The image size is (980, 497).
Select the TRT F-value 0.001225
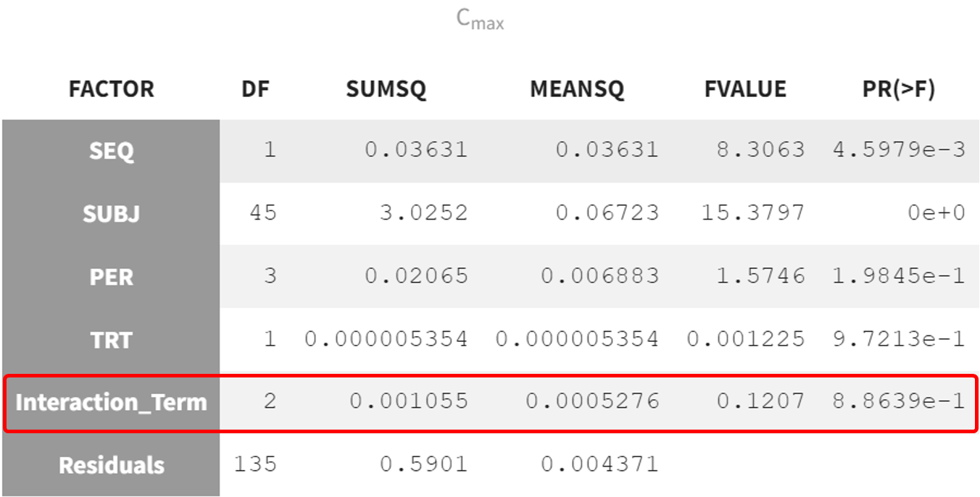(746, 338)
